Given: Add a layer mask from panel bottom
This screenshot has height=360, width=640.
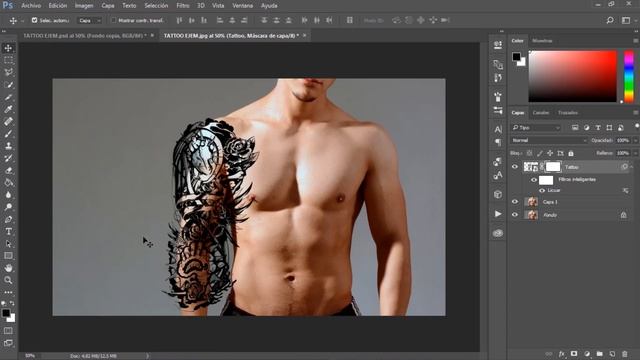Looking at the screenshot, I should click(574, 354).
